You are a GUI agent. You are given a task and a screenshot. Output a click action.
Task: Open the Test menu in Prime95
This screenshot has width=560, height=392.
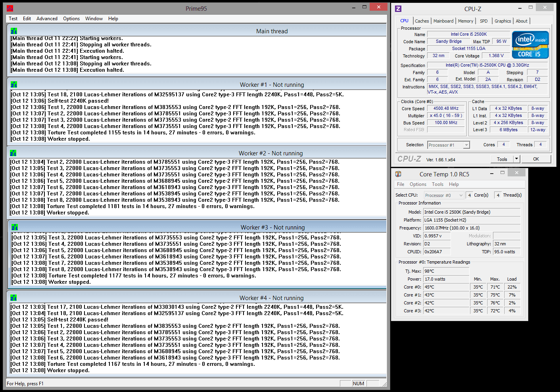tap(13, 19)
